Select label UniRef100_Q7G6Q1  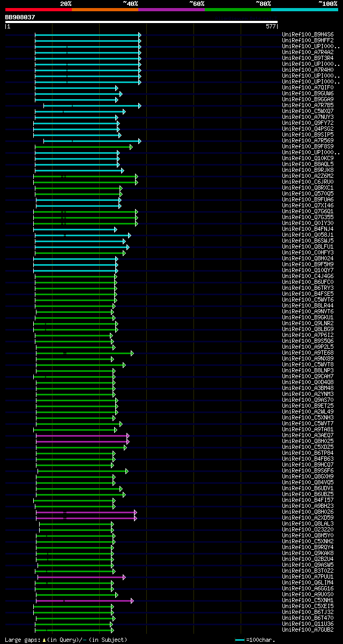308,211
